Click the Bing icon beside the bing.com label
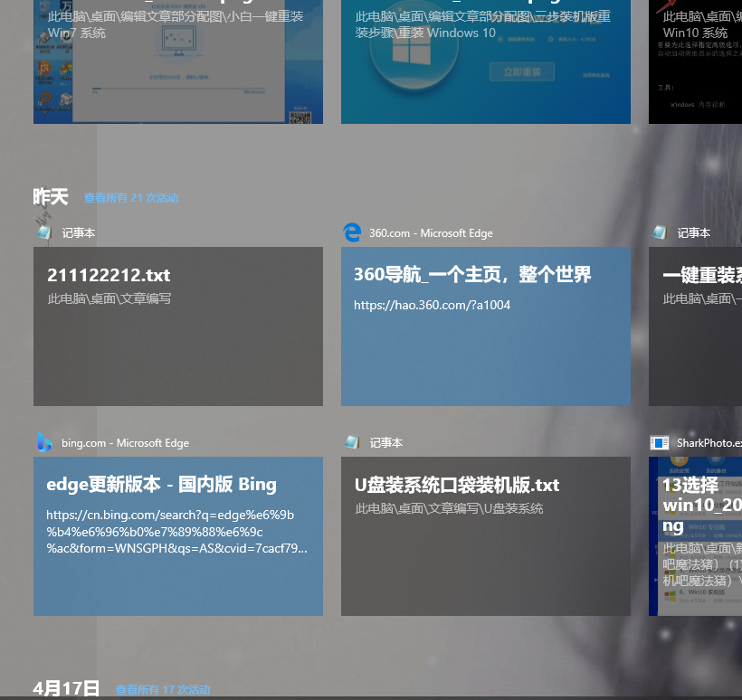This screenshot has height=700, width=742. [x=44, y=442]
